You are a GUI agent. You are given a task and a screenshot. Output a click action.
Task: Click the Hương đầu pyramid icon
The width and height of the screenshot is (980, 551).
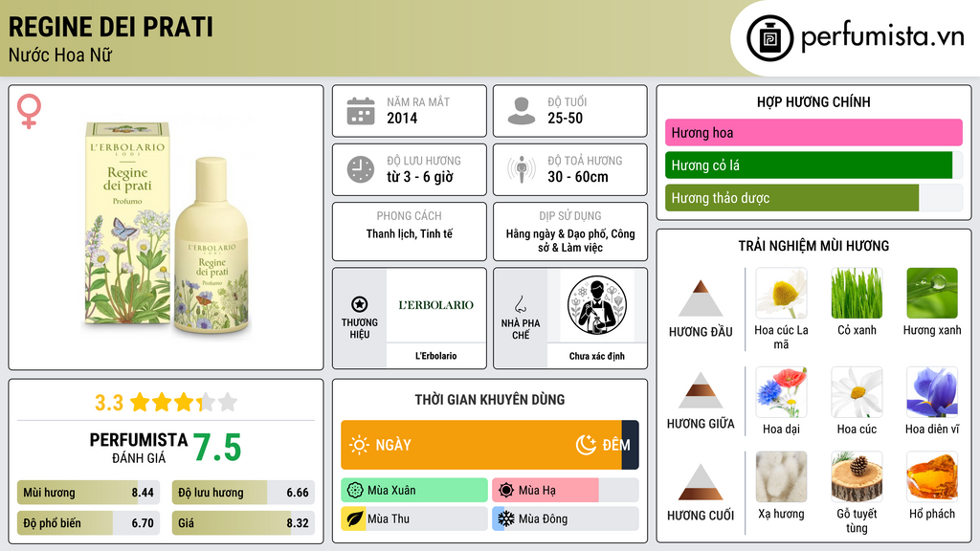(701, 298)
